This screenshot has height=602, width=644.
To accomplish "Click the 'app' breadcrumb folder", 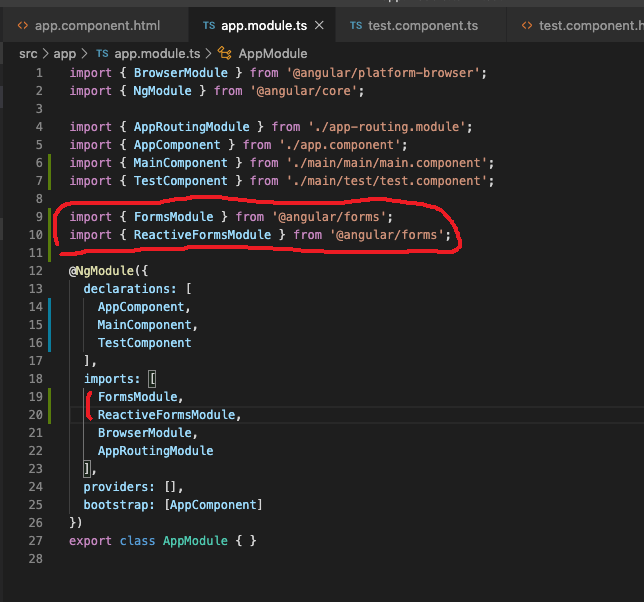I will (x=64, y=53).
